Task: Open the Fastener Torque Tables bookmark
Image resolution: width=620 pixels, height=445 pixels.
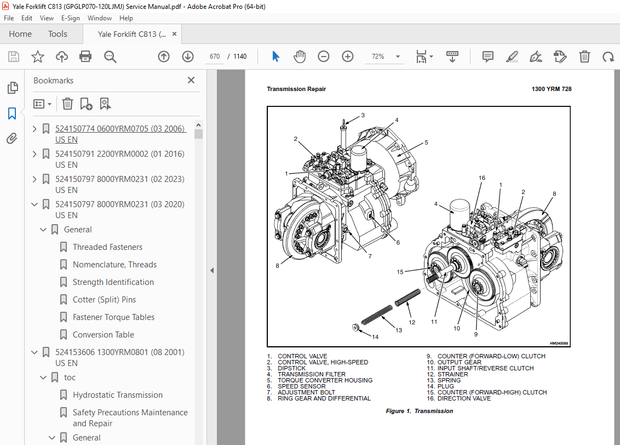Action: [113, 317]
